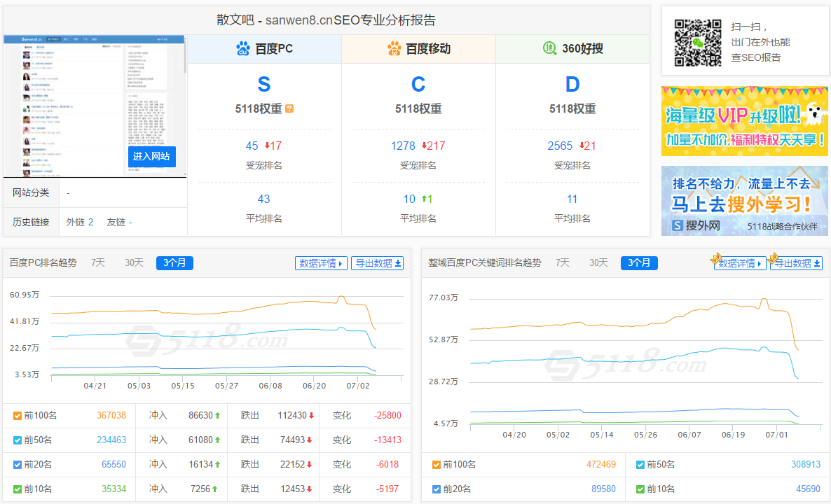
Task: Select the 百度移动 tab
Action: pyautogui.click(x=419, y=49)
